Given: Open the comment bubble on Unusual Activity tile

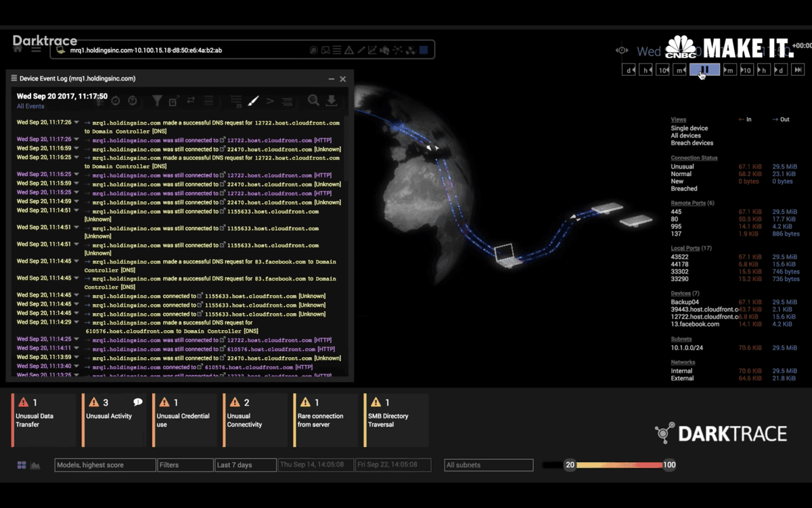Looking at the screenshot, I should click(138, 402).
